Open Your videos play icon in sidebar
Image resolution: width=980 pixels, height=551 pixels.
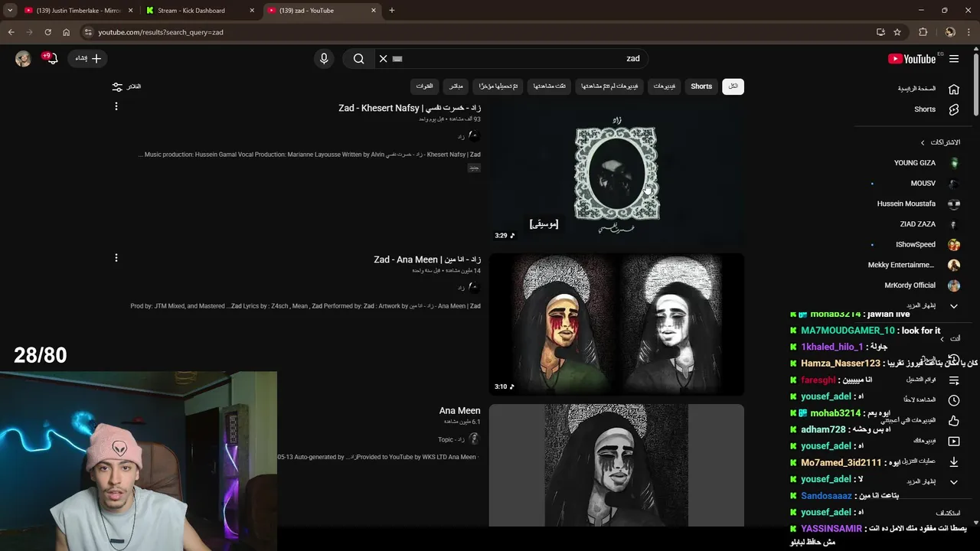tap(954, 441)
